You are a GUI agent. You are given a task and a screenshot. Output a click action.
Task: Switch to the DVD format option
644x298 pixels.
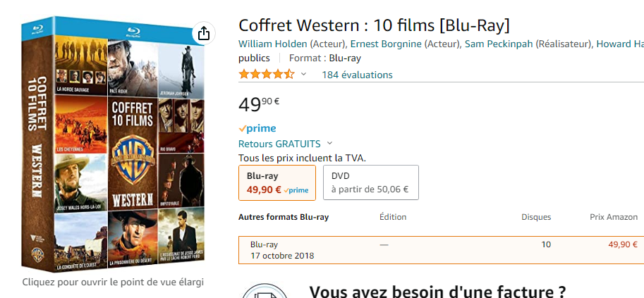click(371, 182)
